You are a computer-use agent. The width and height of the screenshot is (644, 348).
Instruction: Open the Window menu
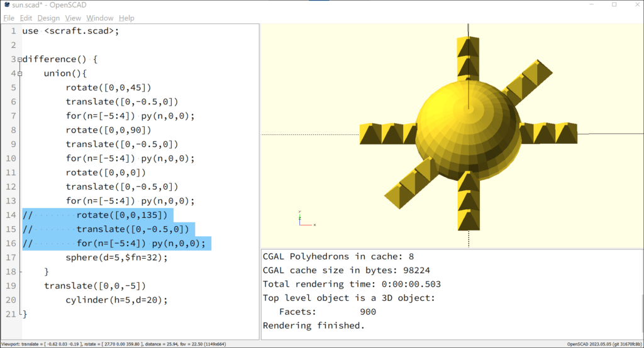(x=100, y=18)
